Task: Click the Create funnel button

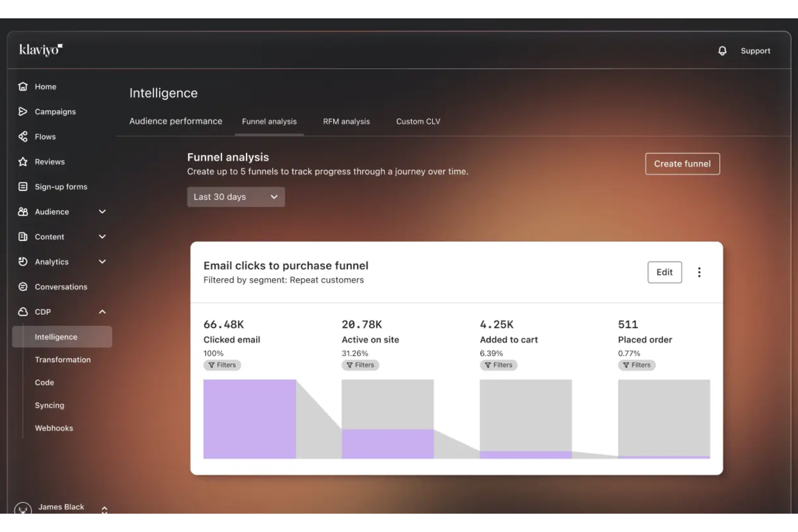Action: click(683, 163)
